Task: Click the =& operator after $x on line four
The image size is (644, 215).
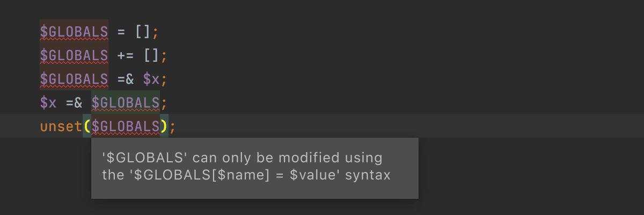Action: click(x=74, y=103)
